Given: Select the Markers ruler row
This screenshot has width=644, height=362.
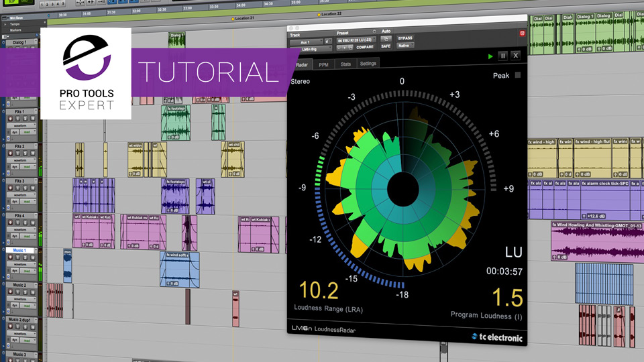Looking at the screenshot, I should click(15, 30).
